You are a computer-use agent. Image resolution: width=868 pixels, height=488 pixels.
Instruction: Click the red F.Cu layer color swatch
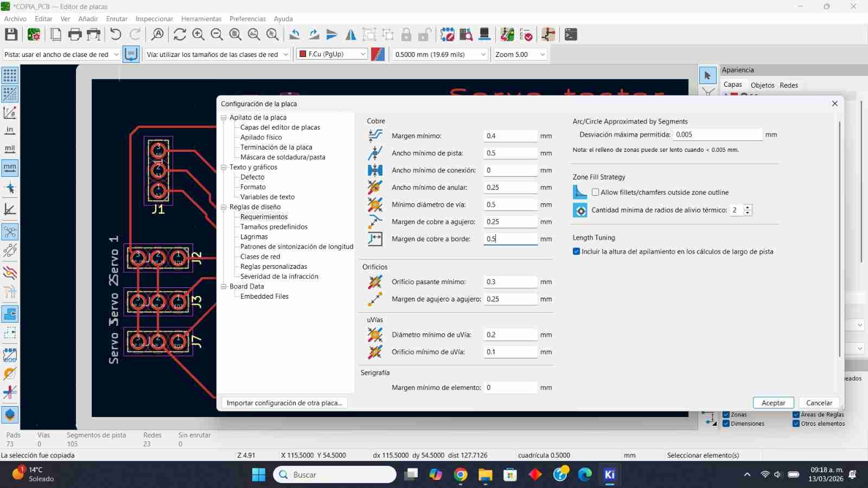(303, 54)
